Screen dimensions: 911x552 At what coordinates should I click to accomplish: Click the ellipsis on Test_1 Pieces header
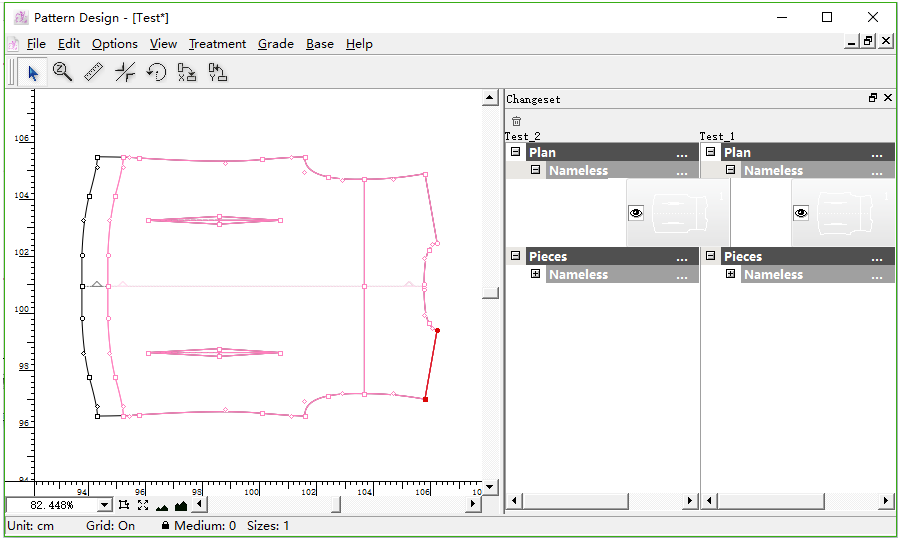coord(877,257)
